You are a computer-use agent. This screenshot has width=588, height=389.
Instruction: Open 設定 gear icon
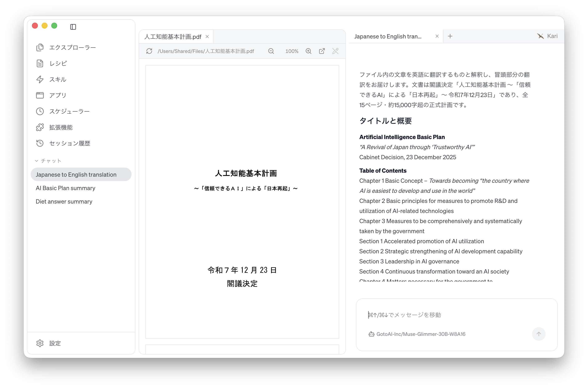tap(40, 343)
